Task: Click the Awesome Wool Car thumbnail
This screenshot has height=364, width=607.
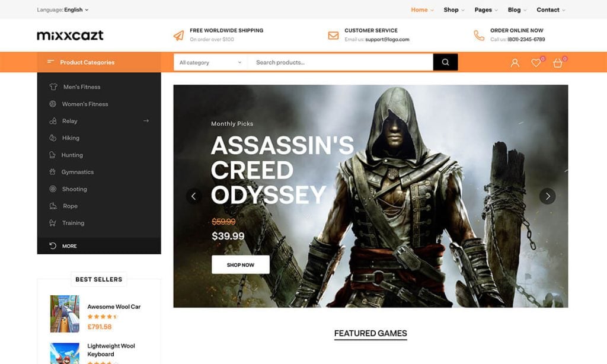Action: pyautogui.click(x=64, y=313)
